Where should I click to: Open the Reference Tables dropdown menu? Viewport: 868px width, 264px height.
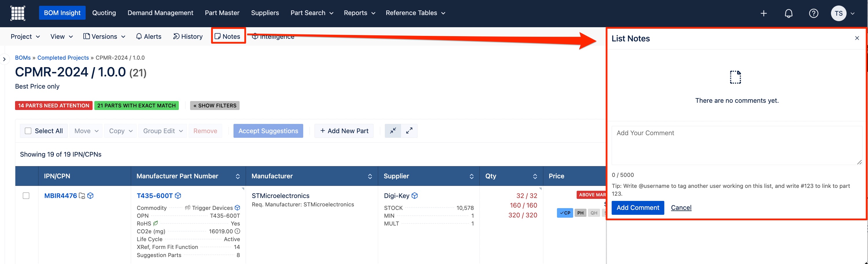(415, 13)
